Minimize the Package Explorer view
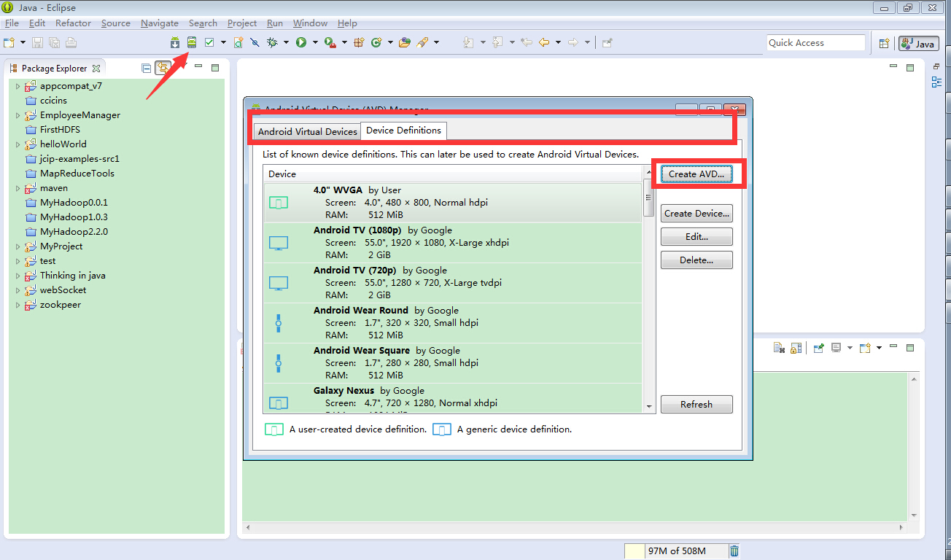The image size is (951, 560). pos(198,68)
